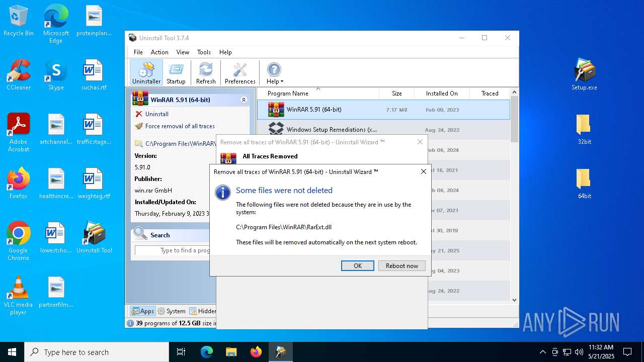The height and width of the screenshot is (362, 644).
Task: Open CCleaner desktop shortcut
Action: point(19,75)
